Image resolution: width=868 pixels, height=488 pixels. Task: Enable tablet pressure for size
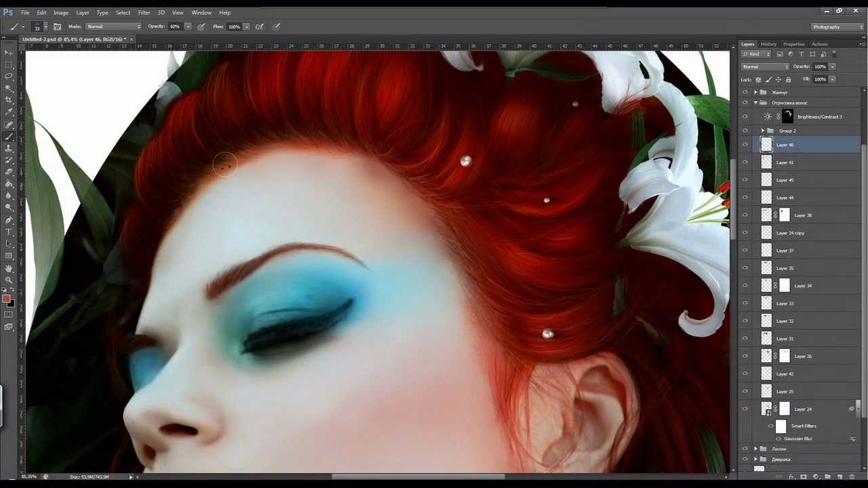click(x=276, y=26)
